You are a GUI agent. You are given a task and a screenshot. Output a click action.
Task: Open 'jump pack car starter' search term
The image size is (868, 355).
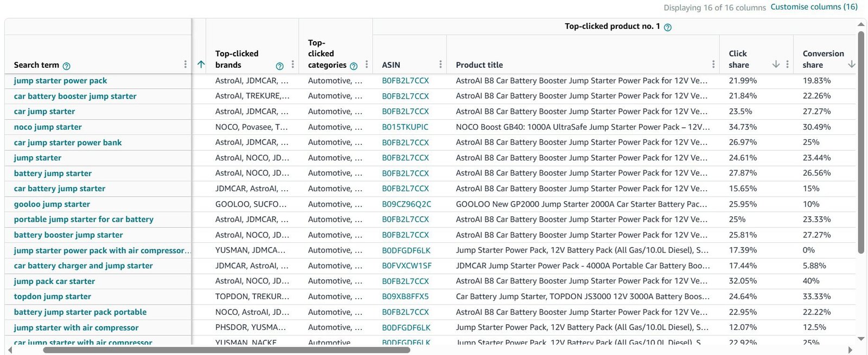[54, 281]
